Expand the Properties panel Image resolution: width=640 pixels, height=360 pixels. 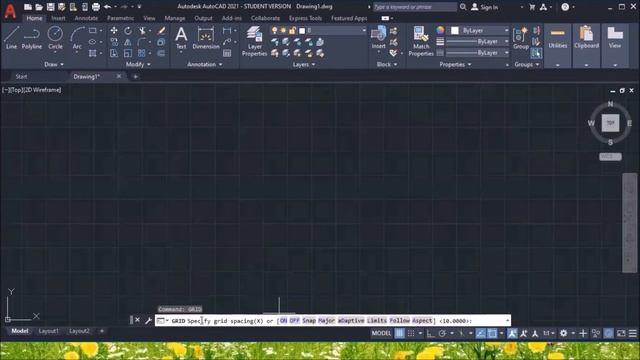[x=455, y=64]
